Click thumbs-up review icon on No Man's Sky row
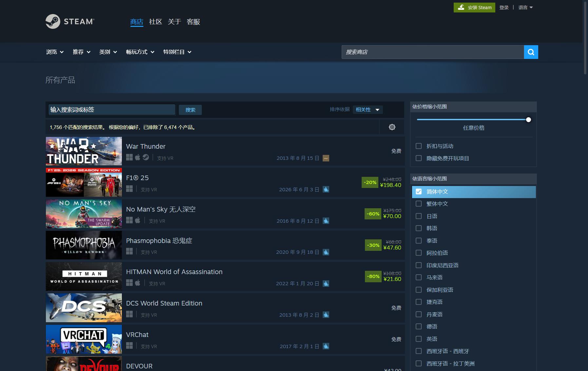Image resolution: width=588 pixels, height=371 pixels. coord(326,221)
